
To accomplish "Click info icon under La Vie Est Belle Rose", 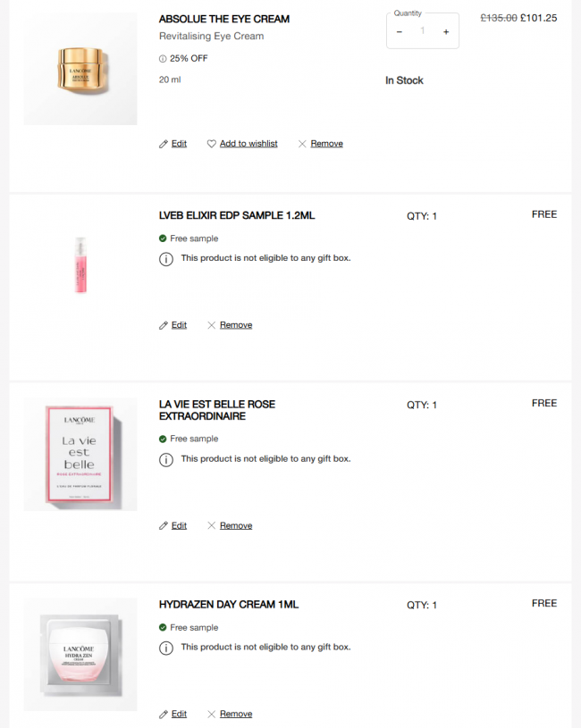I will [x=165, y=459].
